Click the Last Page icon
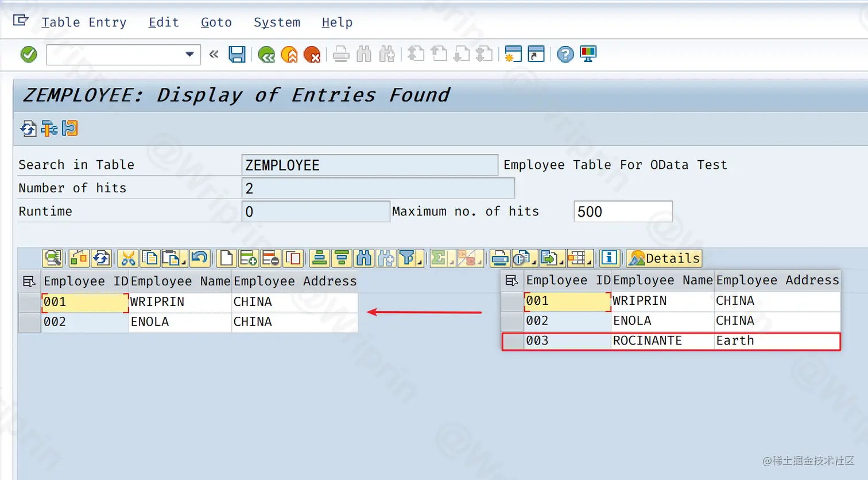 485,55
